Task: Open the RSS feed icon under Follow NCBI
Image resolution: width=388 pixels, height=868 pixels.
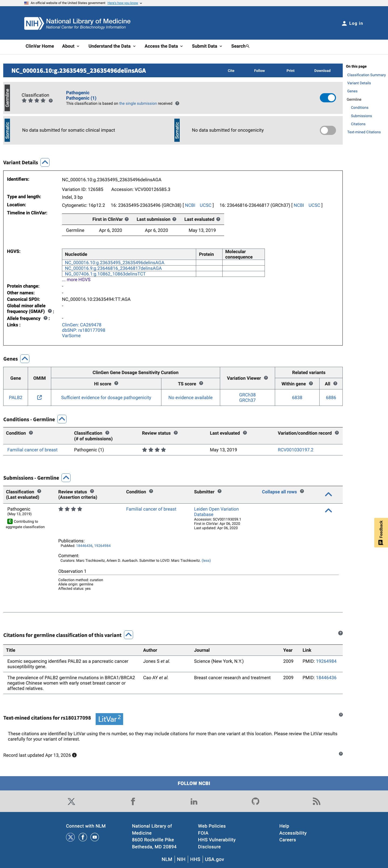Action: (x=316, y=801)
